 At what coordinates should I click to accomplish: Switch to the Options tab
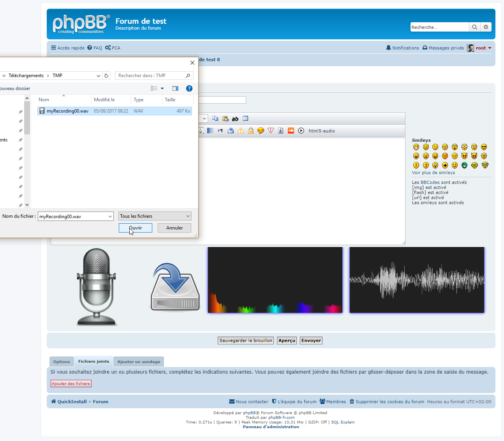(62, 362)
